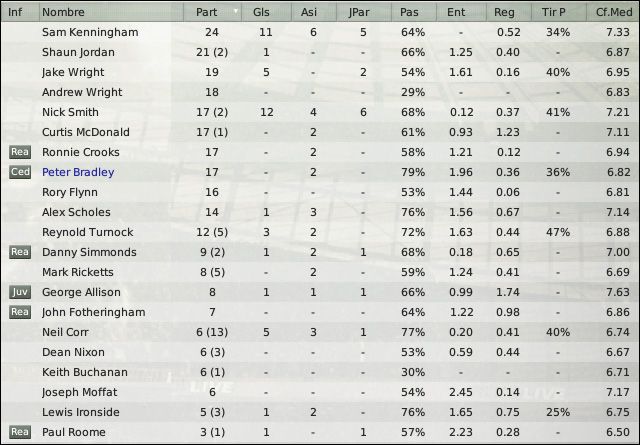Viewport: 640px width, 445px height.
Task: Open Peter Bradley's player profile link
Action: coord(78,172)
